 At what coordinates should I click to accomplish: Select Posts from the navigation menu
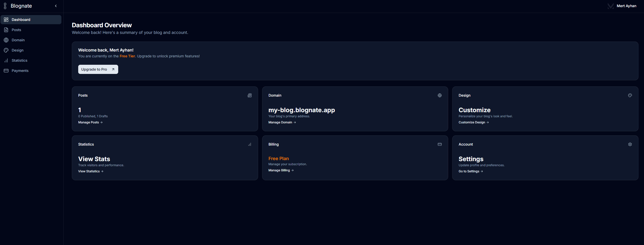[16, 30]
